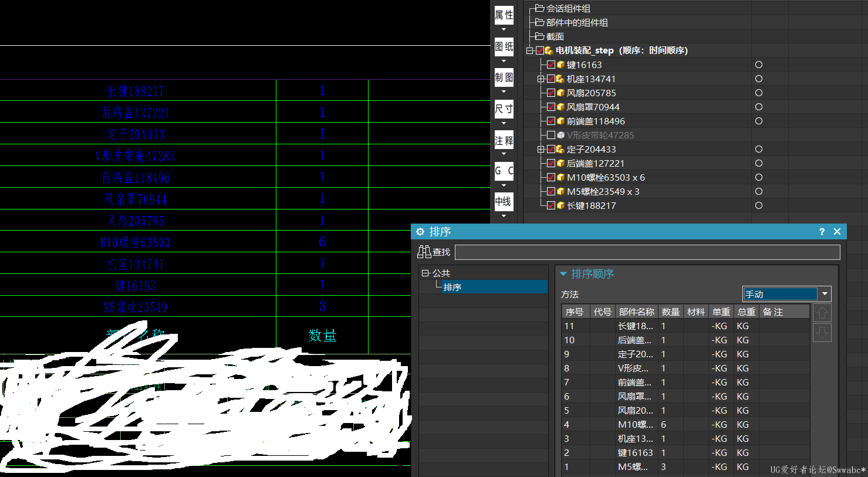Click the 总重 column header

[747, 312]
